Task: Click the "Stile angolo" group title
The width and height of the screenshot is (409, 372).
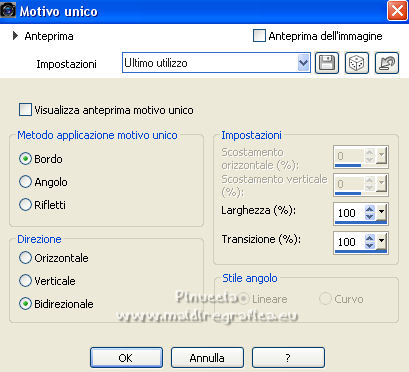Action: [x=250, y=278]
